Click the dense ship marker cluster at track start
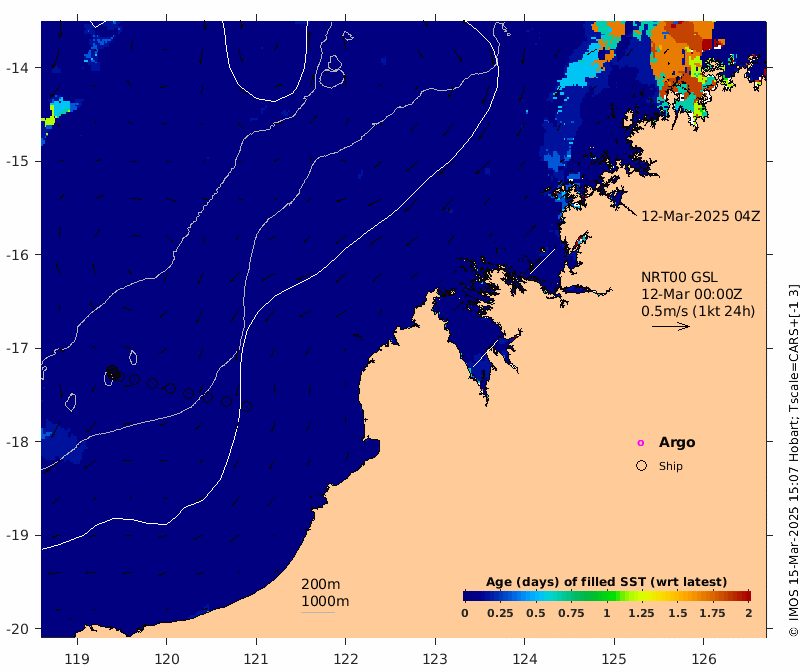This screenshot has width=810, height=672. tap(114, 373)
